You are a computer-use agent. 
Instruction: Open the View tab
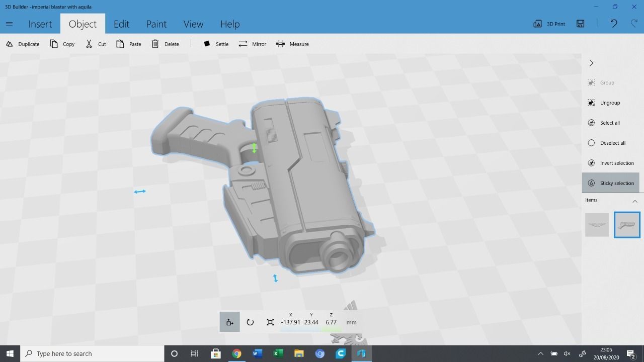click(x=193, y=24)
